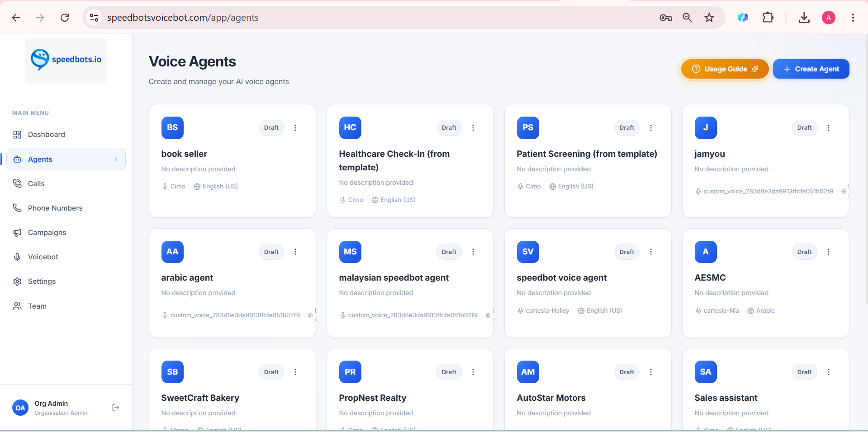Click Draft badge on PropNest Realty card
This screenshot has width=868, height=432.
[x=449, y=372]
